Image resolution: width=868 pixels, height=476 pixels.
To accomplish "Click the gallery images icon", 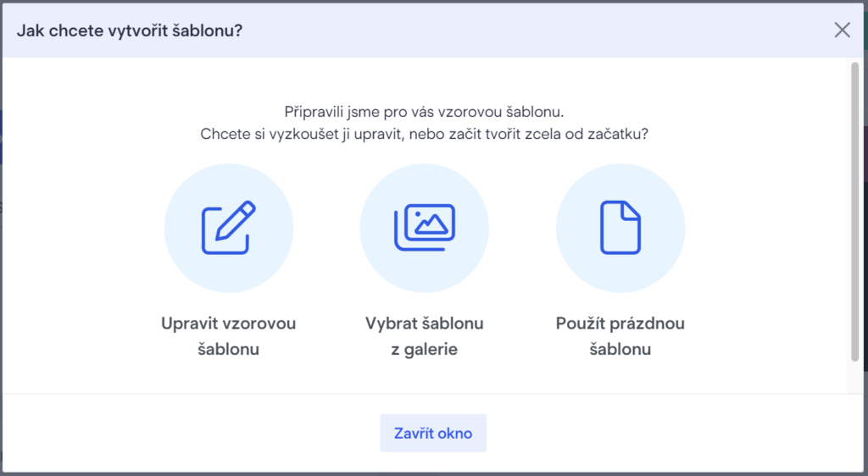I will (x=424, y=227).
